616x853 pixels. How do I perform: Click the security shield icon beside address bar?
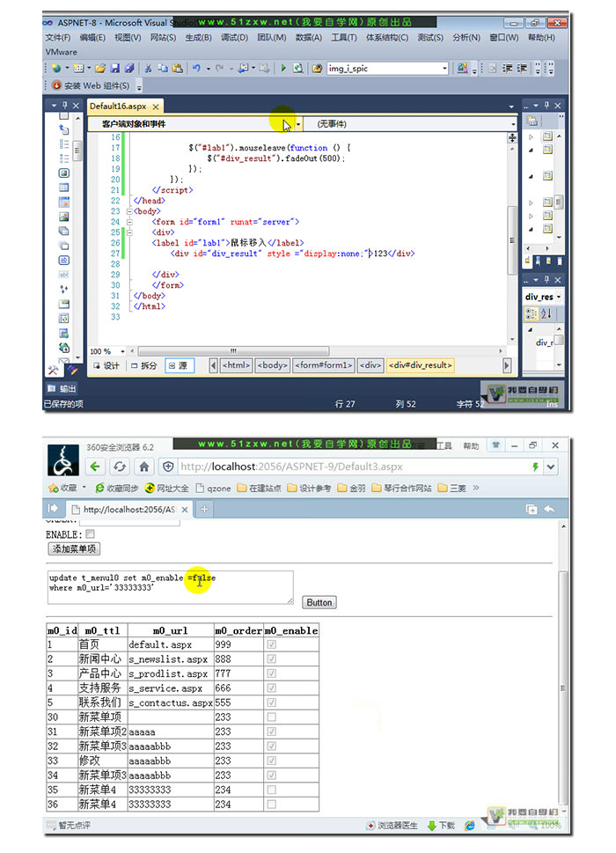(169, 467)
